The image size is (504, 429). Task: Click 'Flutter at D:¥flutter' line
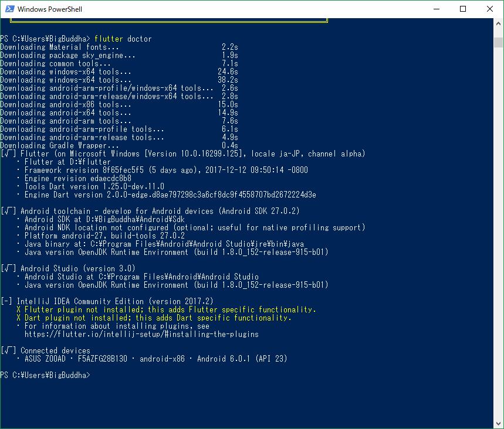click(64, 162)
